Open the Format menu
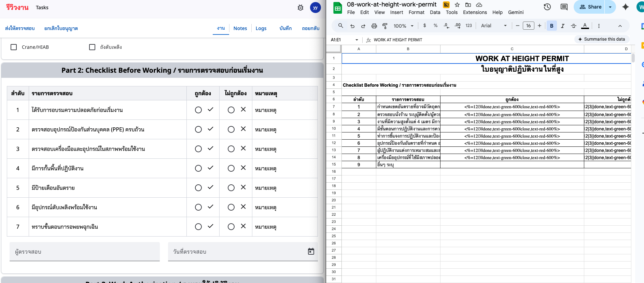The image size is (644, 283). tap(416, 12)
